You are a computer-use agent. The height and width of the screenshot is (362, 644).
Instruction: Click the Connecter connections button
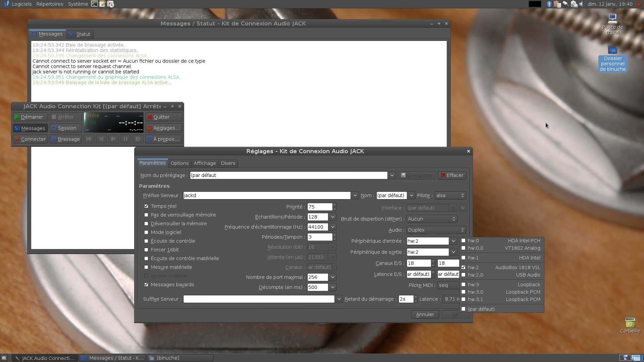pos(30,139)
